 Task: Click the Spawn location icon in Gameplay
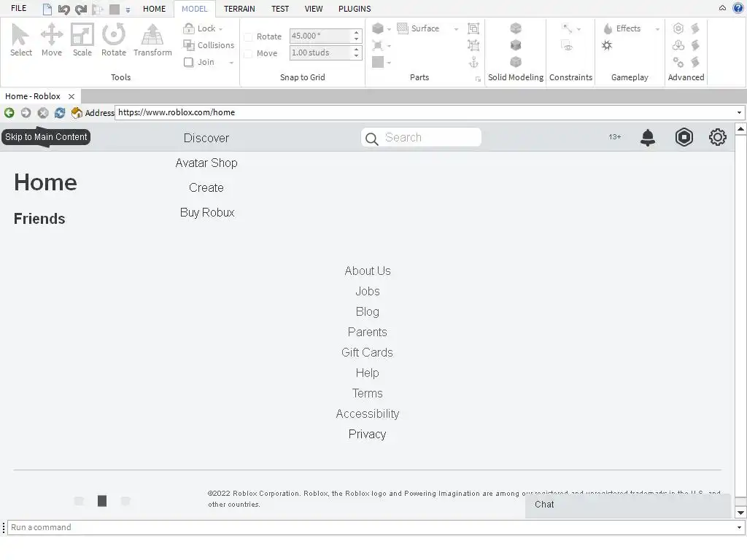point(607,45)
